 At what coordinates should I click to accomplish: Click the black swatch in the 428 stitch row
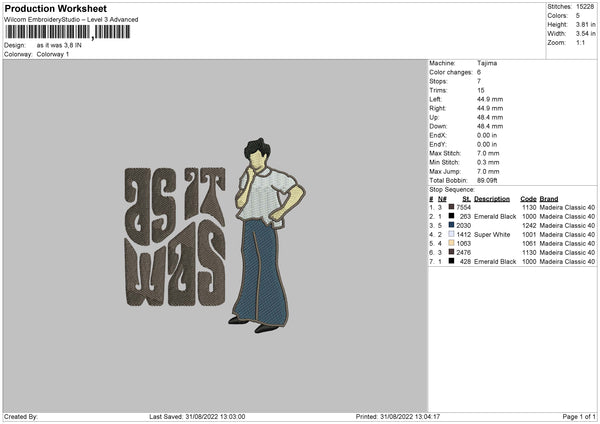(x=452, y=261)
